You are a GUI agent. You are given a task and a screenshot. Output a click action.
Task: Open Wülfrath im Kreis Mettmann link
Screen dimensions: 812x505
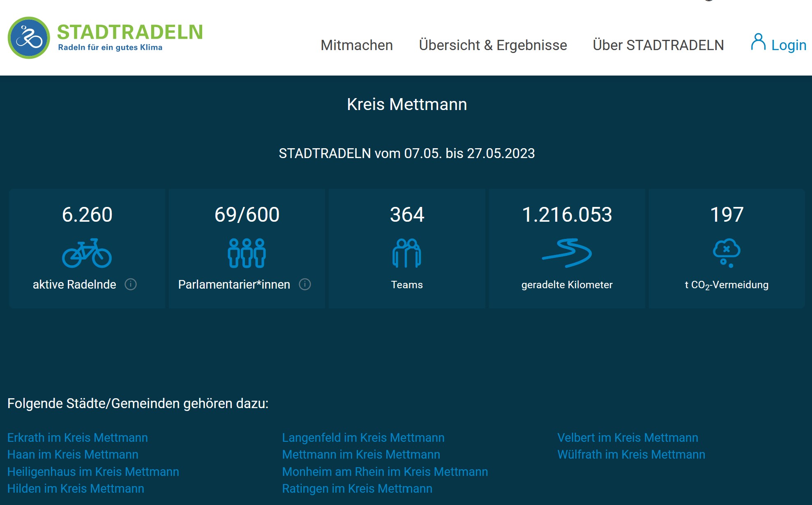click(631, 454)
